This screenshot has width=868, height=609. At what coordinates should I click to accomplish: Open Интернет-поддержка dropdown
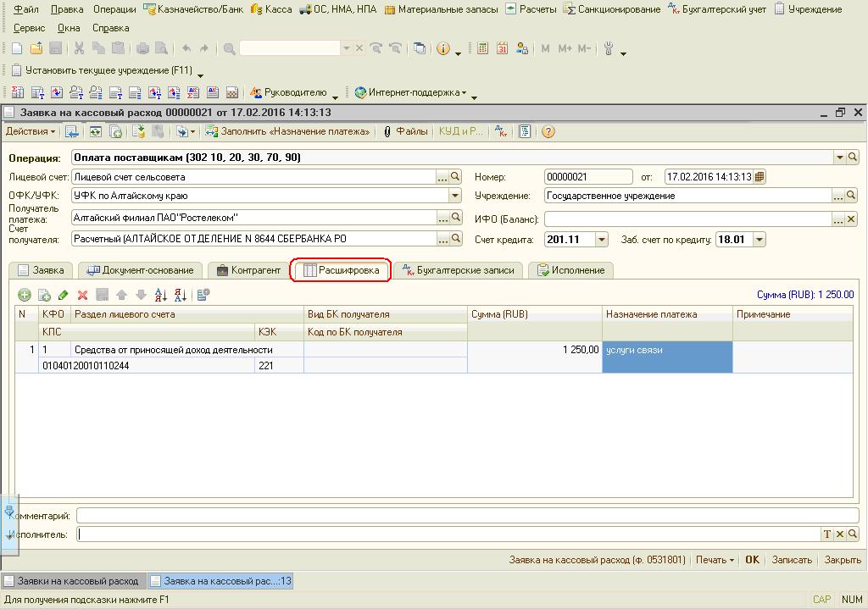[x=411, y=92]
